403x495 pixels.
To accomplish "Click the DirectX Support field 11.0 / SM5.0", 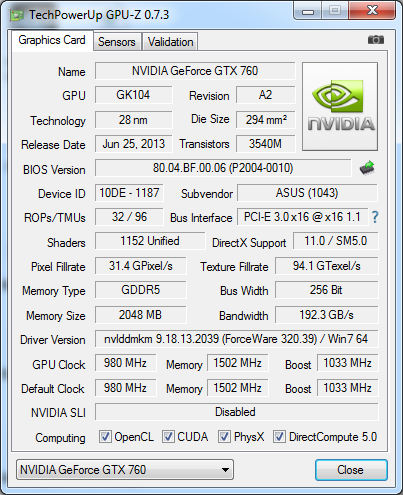I will point(336,241).
